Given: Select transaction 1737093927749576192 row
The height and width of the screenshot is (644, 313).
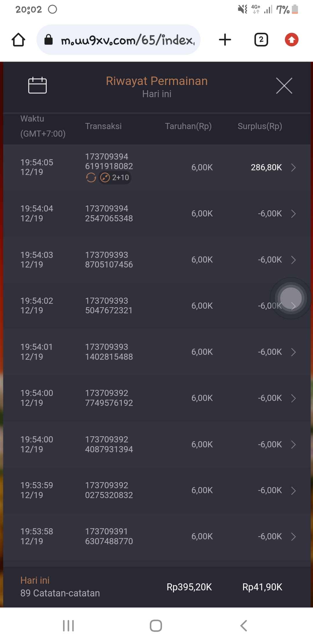Looking at the screenshot, I should (156, 398).
